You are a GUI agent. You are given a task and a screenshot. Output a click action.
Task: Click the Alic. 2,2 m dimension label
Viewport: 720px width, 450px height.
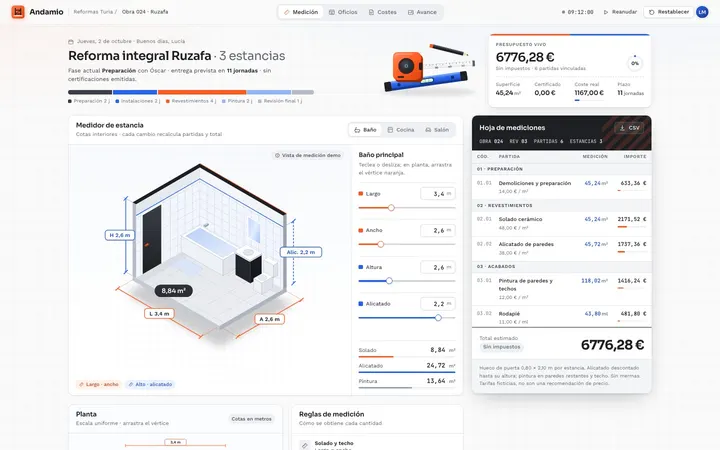coord(301,252)
